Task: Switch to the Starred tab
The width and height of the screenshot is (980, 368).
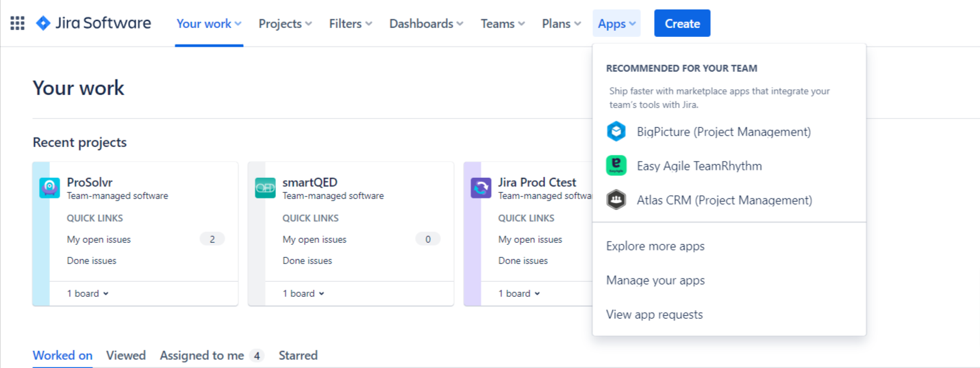Action: click(298, 355)
